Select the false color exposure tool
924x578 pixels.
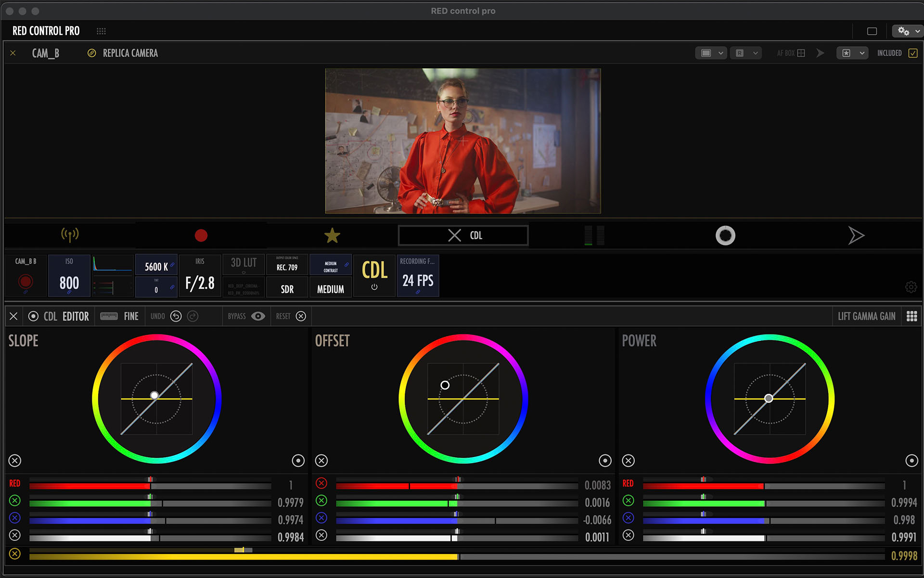coord(725,235)
